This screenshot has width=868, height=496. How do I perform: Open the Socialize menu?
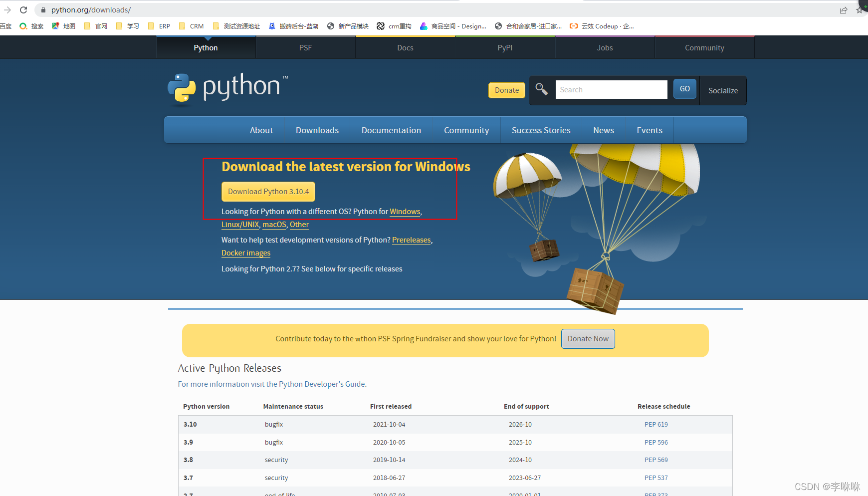coord(723,90)
